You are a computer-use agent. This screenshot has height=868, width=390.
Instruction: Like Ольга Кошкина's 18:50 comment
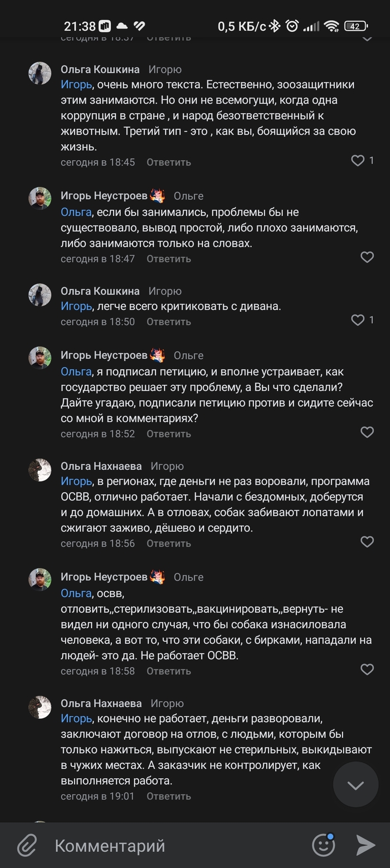358,320
